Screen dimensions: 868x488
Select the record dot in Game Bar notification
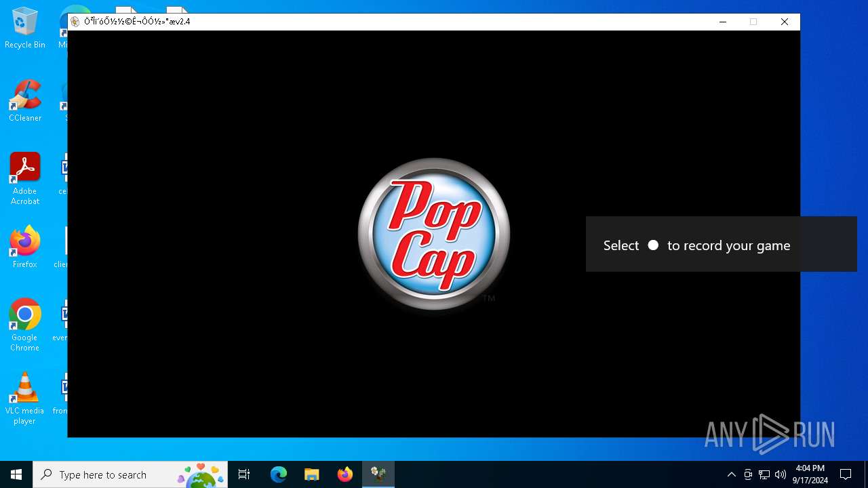click(653, 245)
